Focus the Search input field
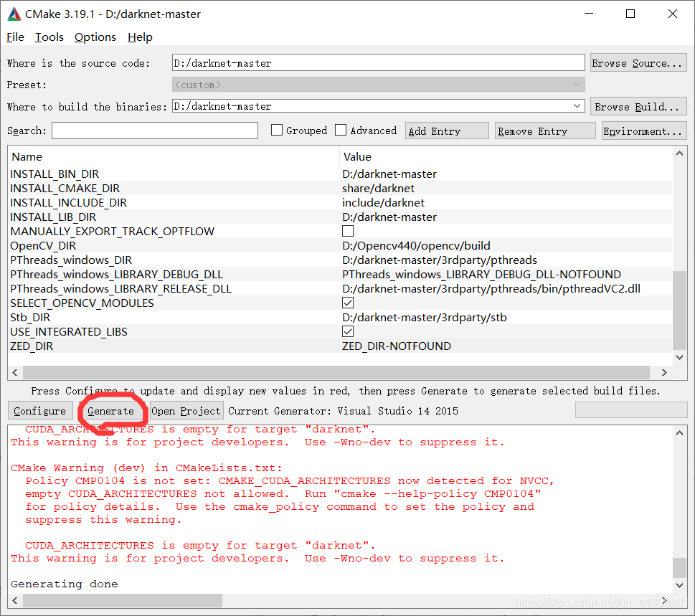The image size is (695, 616). click(155, 131)
